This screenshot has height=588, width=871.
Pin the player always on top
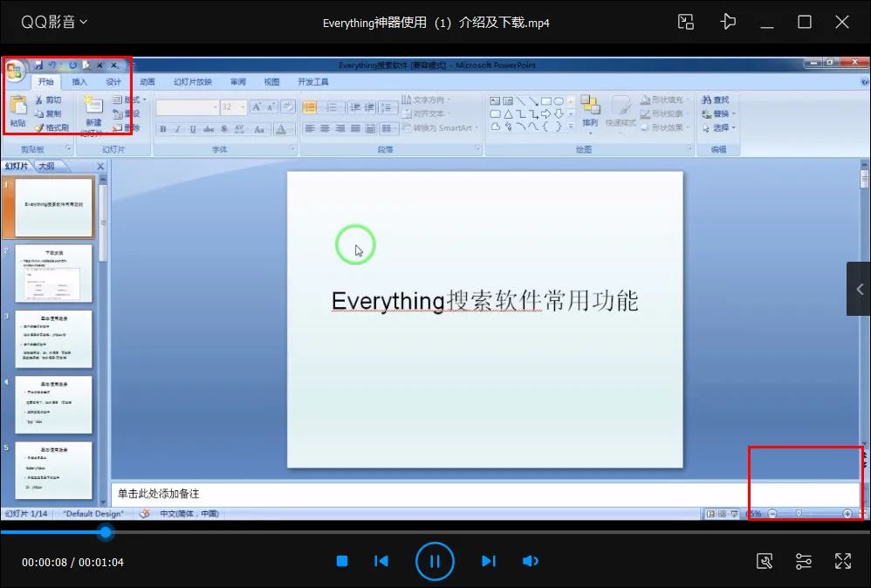coord(729,22)
